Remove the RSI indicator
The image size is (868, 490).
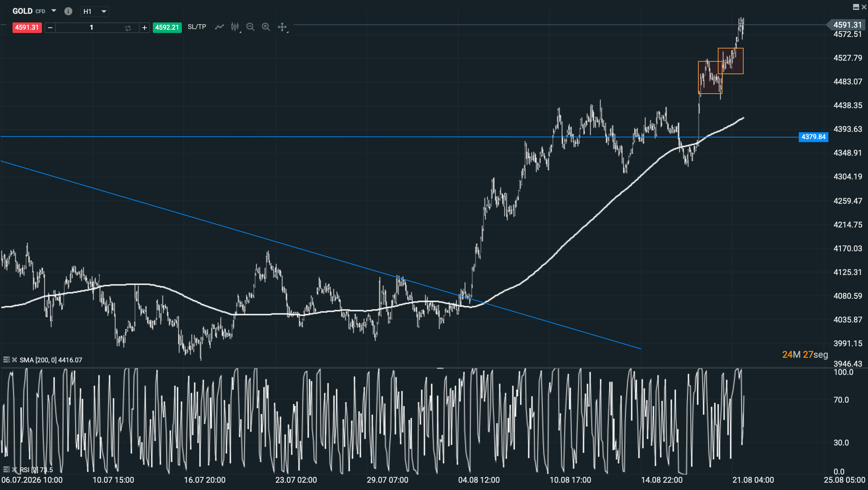(15, 469)
